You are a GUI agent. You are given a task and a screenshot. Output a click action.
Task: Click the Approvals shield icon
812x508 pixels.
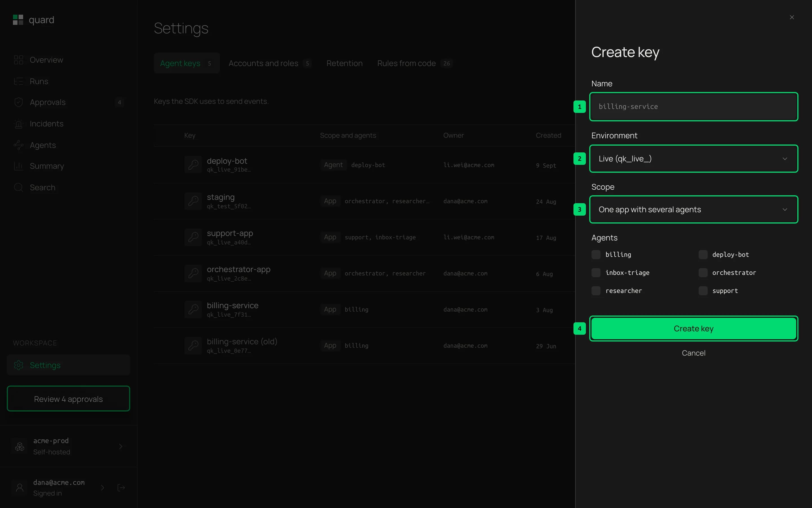point(18,102)
